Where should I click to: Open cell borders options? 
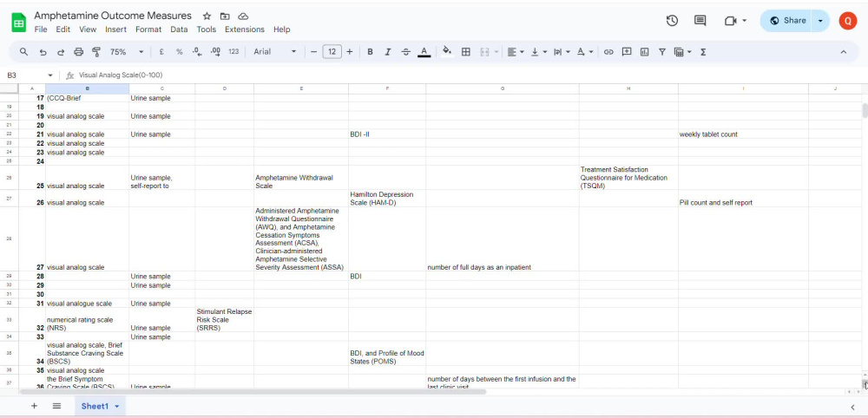point(466,52)
